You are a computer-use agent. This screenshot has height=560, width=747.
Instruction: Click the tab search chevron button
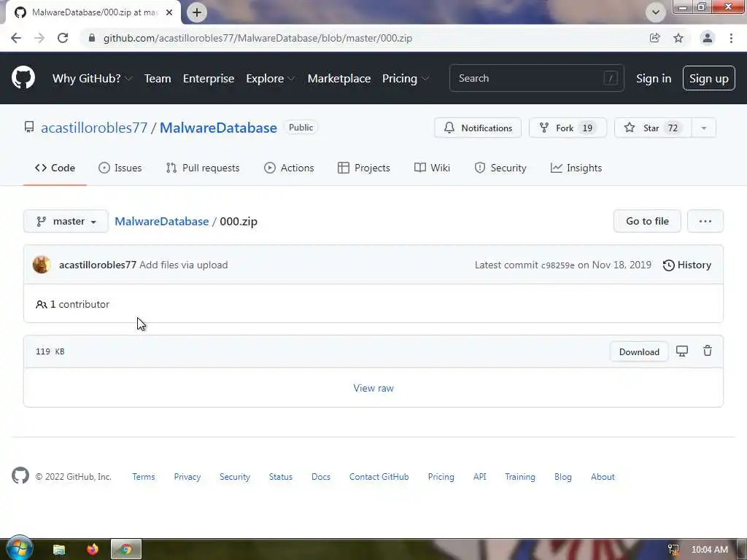pos(656,12)
